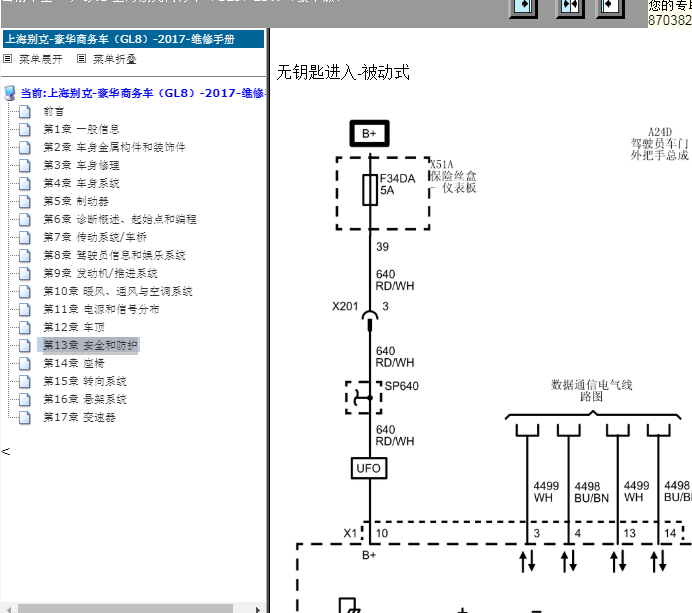This screenshot has width=692, height=613.
Task: Open 第1章 一般信息
Action: (81, 129)
